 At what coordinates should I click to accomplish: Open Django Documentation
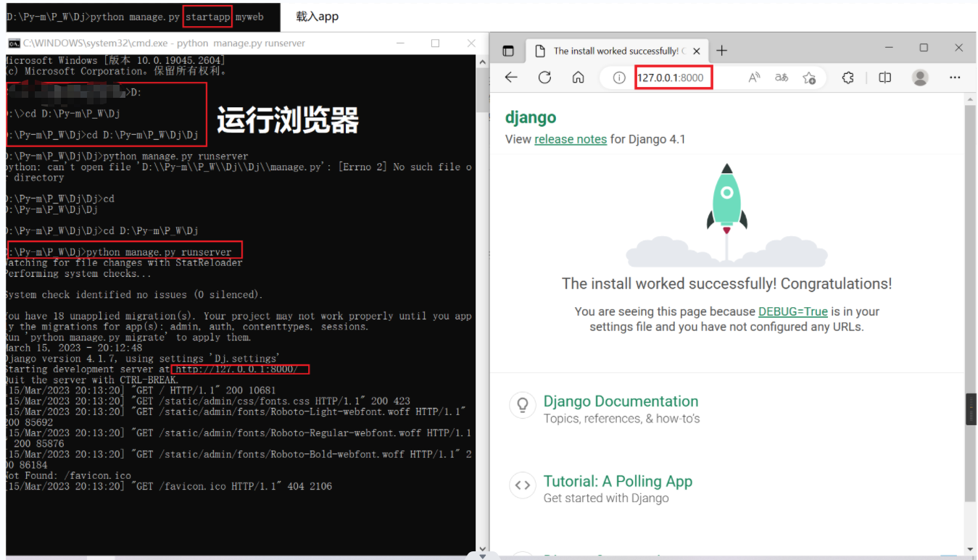click(621, 401)
